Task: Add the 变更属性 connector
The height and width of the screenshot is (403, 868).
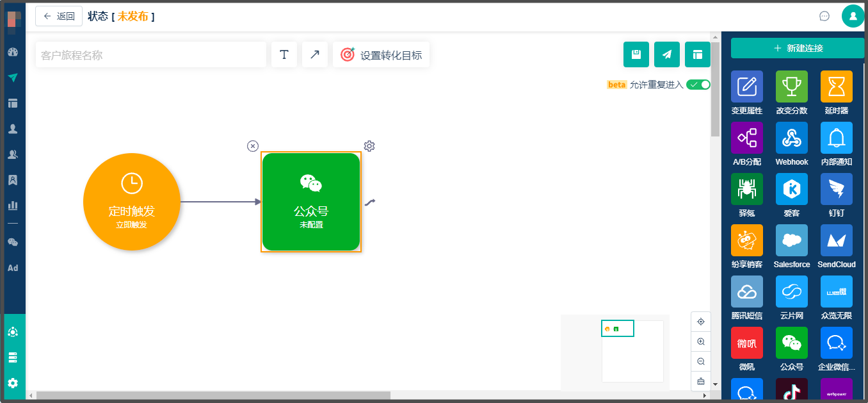Action: click(747, 86)
